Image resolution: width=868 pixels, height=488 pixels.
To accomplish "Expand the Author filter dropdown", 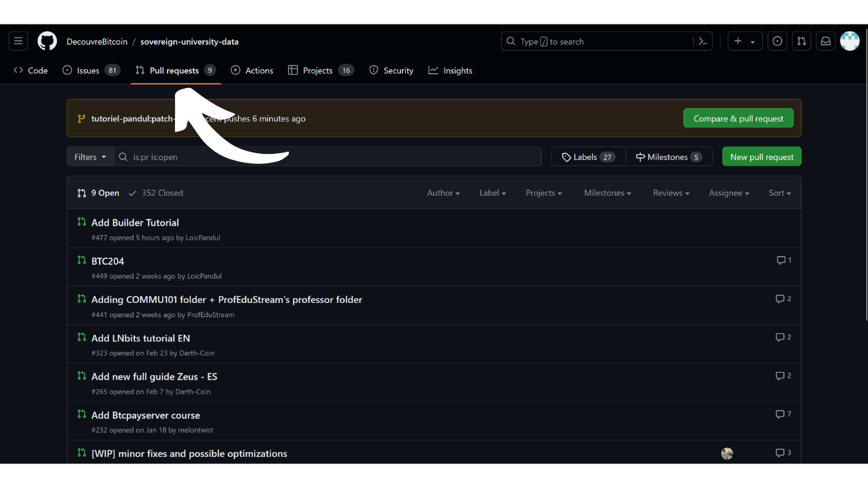I will [x=443, y=193].
